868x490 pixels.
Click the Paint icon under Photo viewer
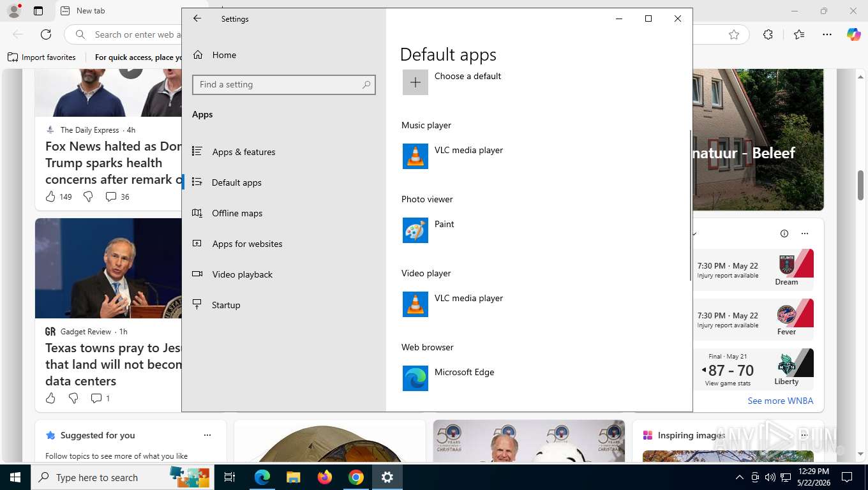click(415, 230)
